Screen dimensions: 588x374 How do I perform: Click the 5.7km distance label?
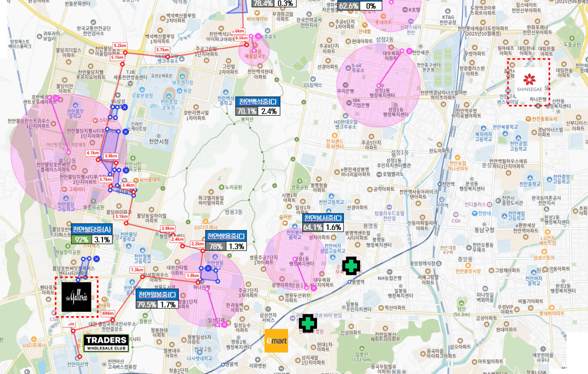pos(162,50)
